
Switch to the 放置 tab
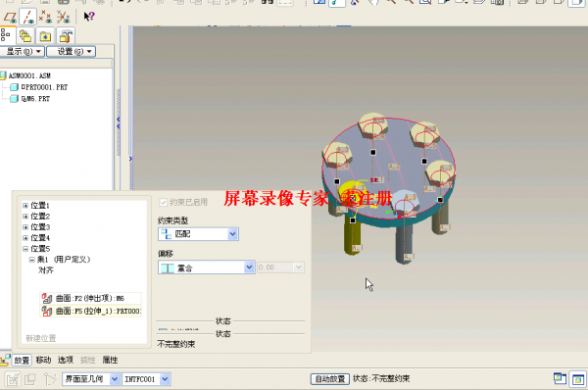[x=22, y=361]
